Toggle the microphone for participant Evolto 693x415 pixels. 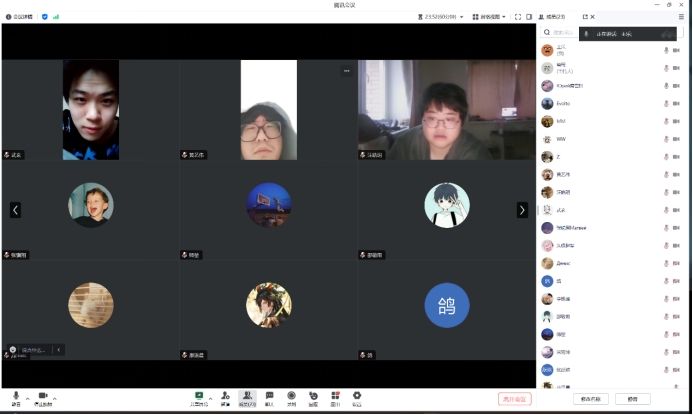(665, 103)
